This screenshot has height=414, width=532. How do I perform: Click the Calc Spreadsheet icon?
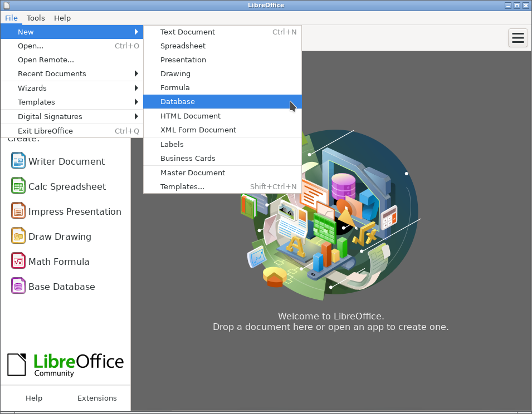[18, 186]
